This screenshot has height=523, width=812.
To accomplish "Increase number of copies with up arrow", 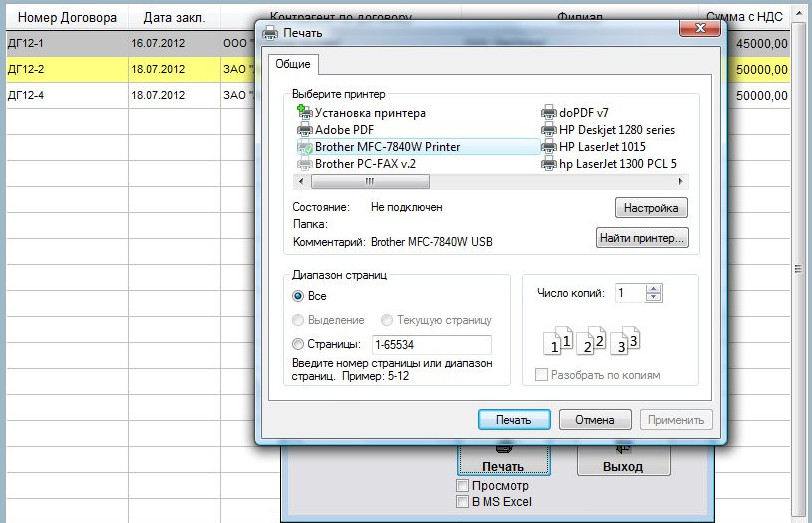I will tap(654, 289).
